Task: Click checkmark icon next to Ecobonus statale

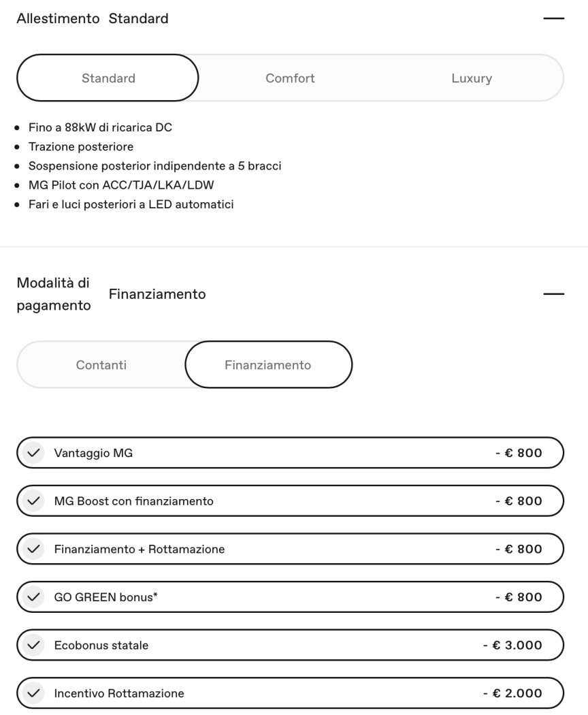Action: (x=33, y=645)
